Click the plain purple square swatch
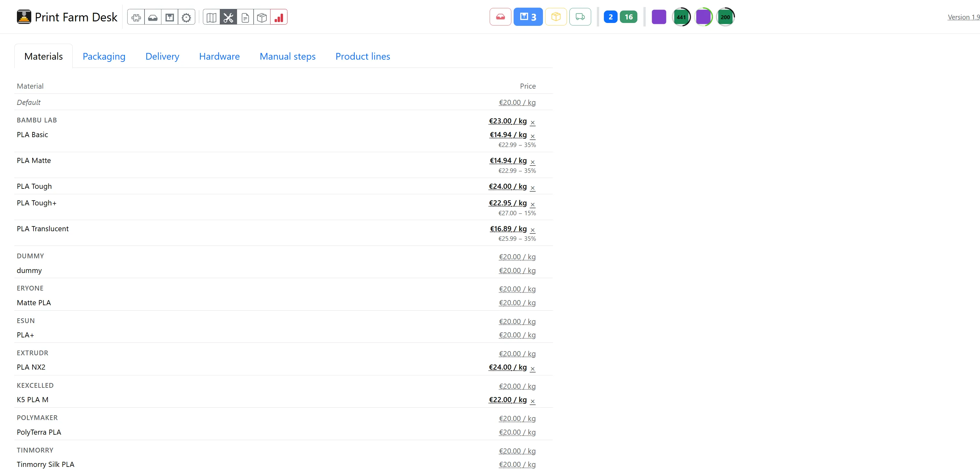 click(659, 17)
